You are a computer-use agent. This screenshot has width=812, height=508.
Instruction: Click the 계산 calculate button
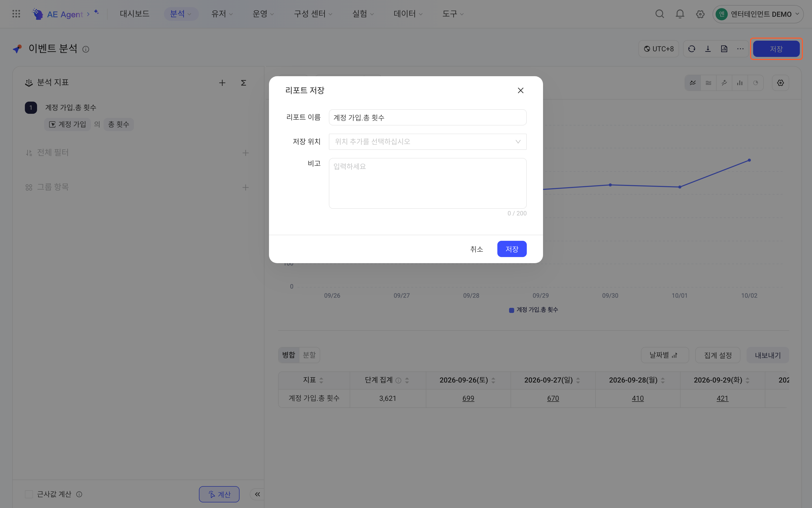219,494
